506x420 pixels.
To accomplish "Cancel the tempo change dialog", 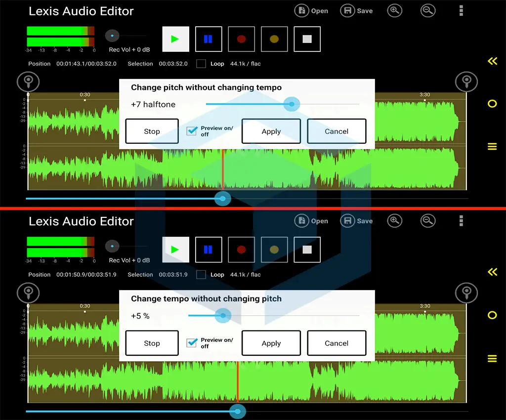I will (x=337, y=343).
